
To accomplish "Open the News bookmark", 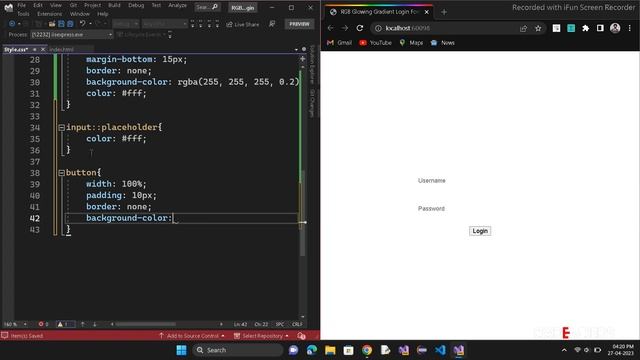I will tap(442, 42).
